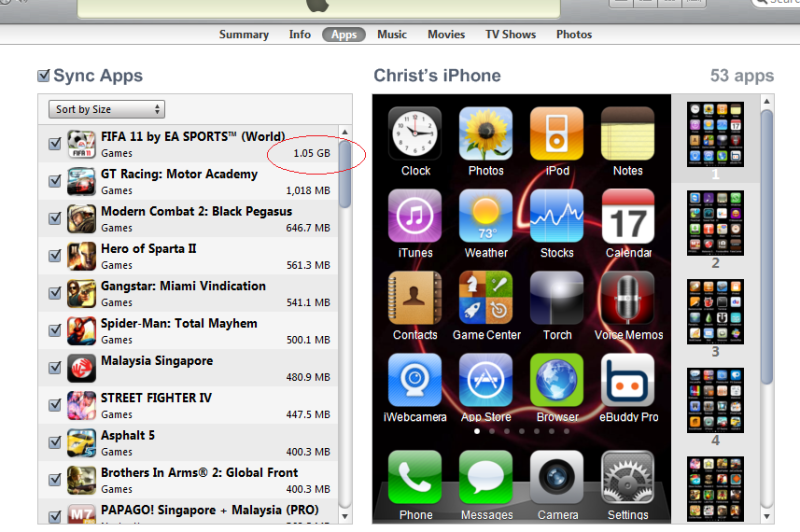
Task: Click the Torch app icon
Action: coord(557,298)
